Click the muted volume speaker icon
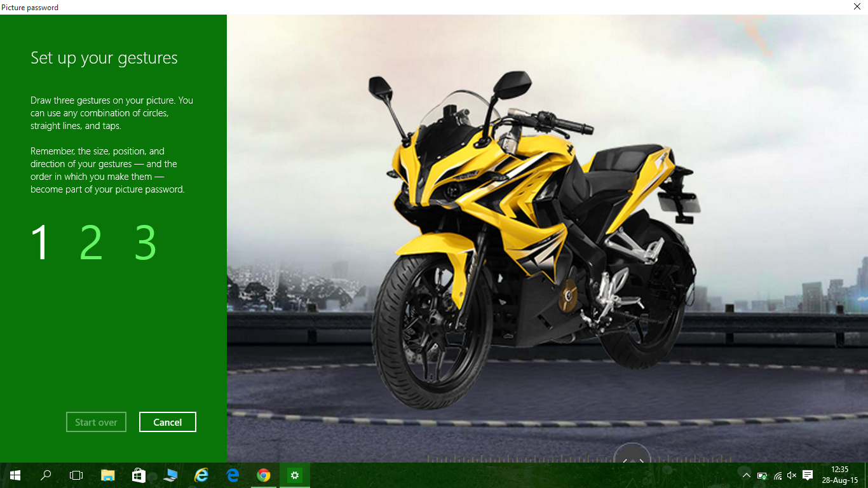This screenshot has width=868, height=488. tap(792, 475)
